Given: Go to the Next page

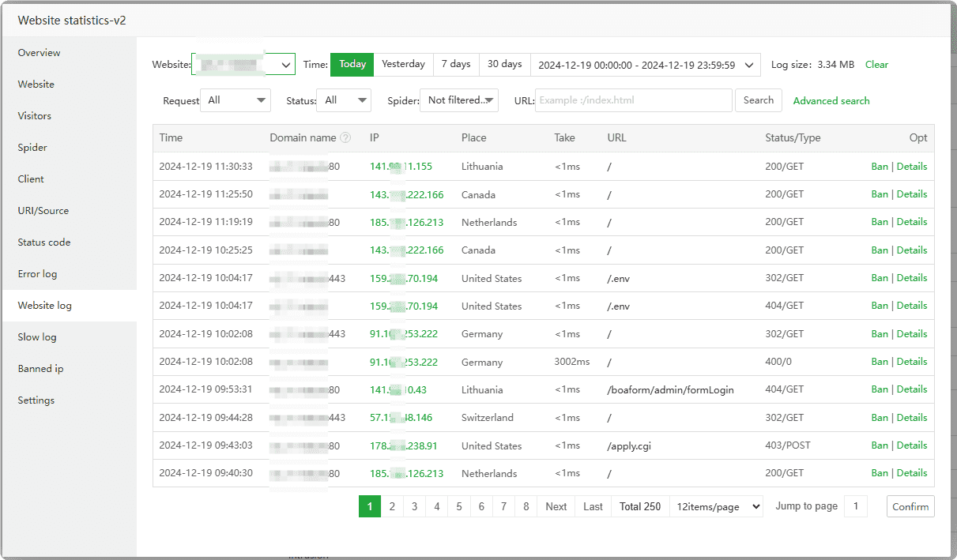Looking at the screenshot, I should tap(556, 506).
